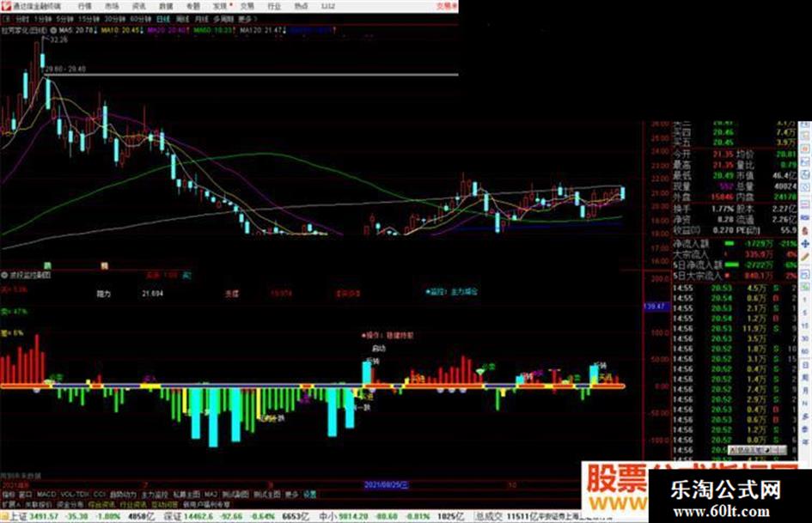Viewport: 812px width, 523px height.
Task: Open the 指标 selector in bottom bar
Action: (x=9, y=495)
